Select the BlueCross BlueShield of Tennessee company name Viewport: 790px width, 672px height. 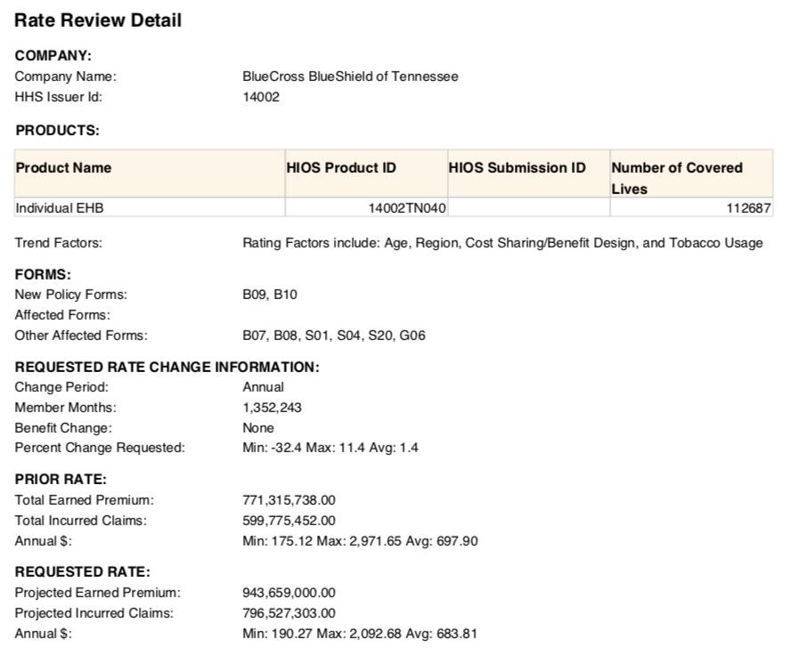350,77
